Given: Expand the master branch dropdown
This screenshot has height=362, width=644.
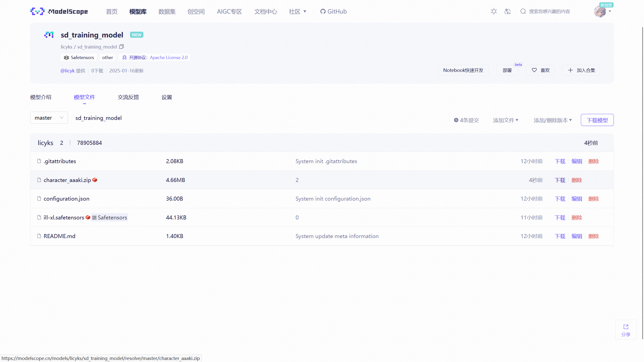Looking at the screenshot, I should pos(49,118).
